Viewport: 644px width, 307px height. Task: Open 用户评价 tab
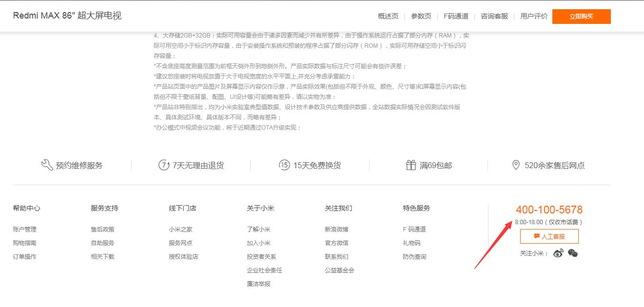(534, 16)
